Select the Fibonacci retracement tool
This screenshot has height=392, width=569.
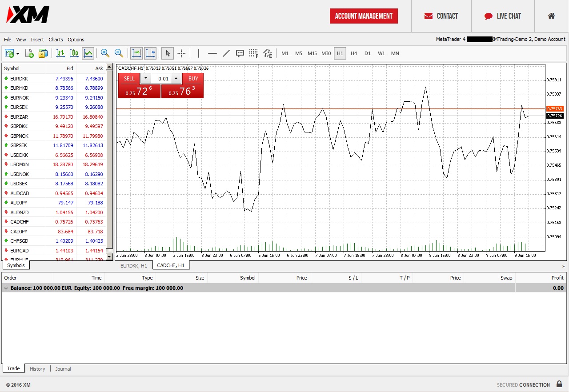[254, 53]
